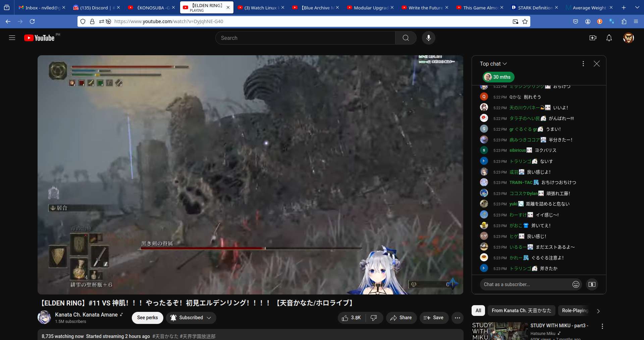The image size is (644, 340).
Task: Open picture-in-picture icon in address bar
Action: pyautogui.click(x=515, y=21)
